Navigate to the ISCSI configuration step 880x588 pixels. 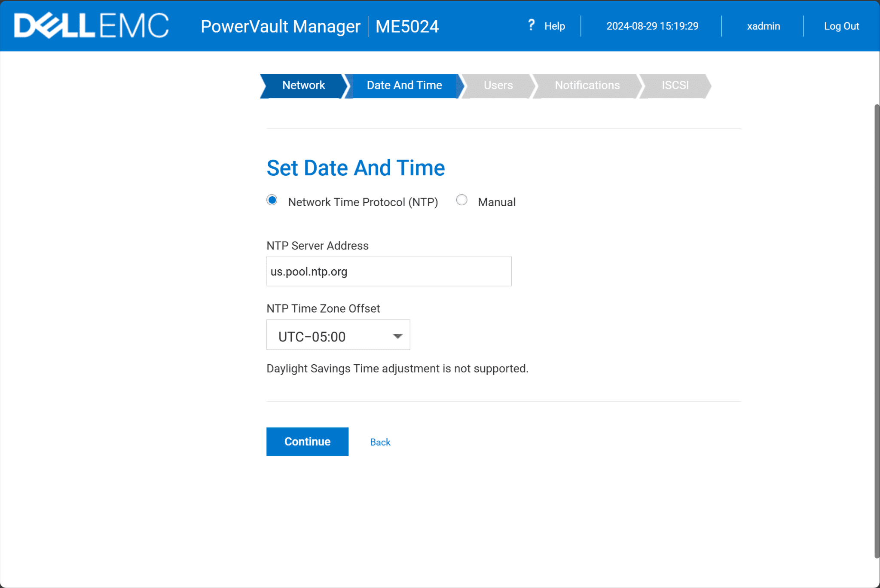[675, 85]
